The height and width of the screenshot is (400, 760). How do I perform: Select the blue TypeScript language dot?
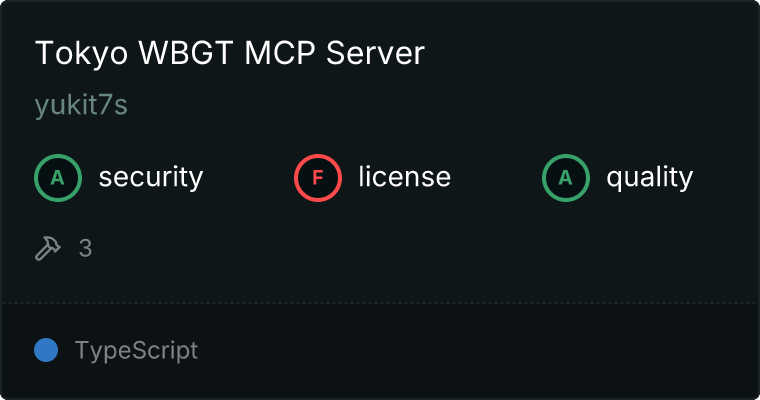pos(46,350)
